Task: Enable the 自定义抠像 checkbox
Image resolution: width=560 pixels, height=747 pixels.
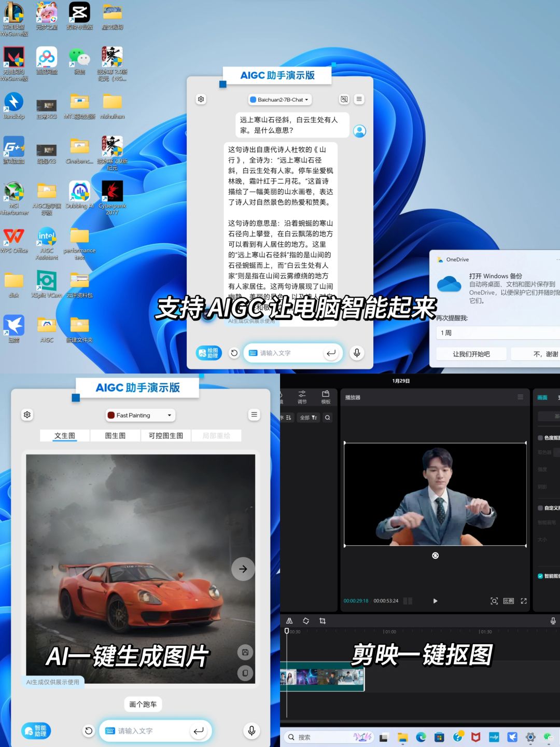Action: 540,508
